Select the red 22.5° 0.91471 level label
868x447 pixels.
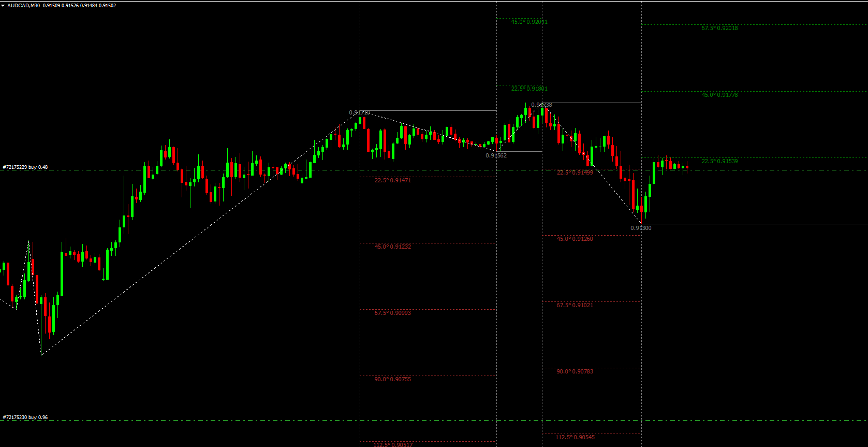coord(392,180)
